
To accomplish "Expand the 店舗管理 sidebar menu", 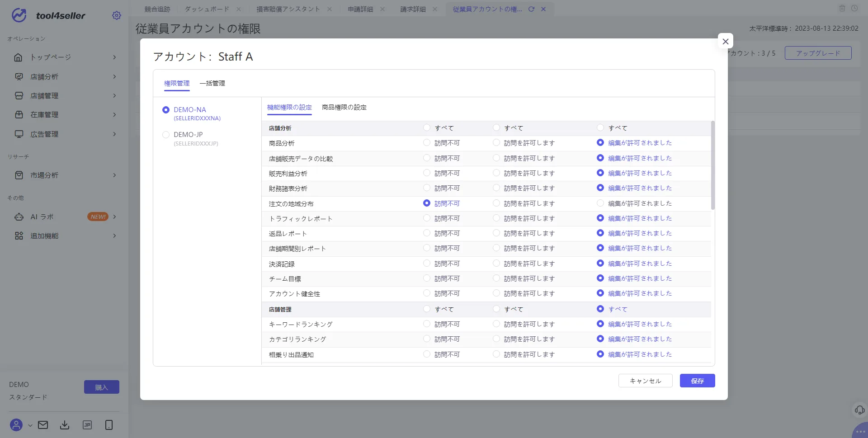I will point(114,96).
